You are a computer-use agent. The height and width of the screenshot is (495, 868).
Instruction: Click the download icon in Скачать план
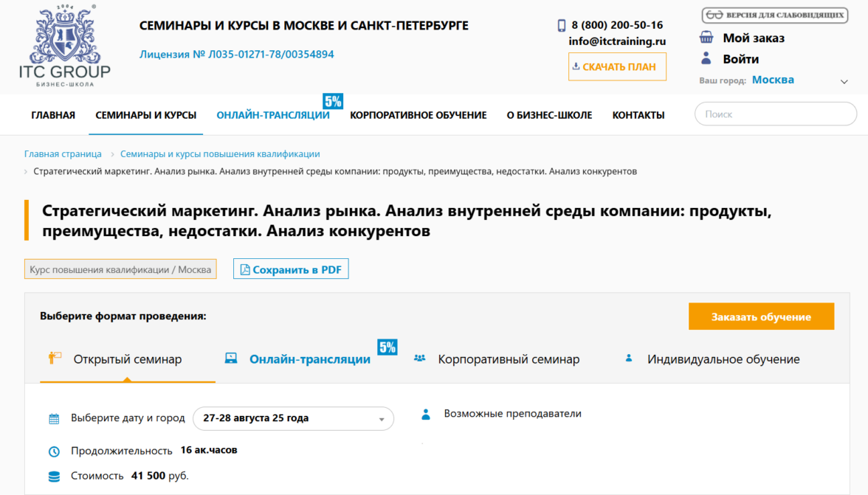point(576,66)
